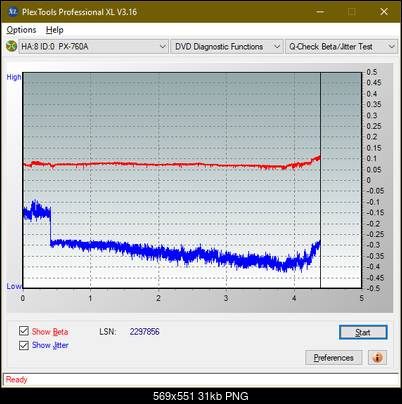Screen dimensions: 402x404
Task: Click the High jitter axis label
Action: point(14,77)
